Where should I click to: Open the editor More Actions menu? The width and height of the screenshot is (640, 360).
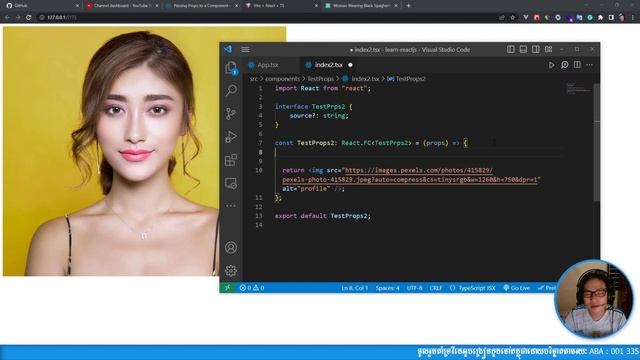tap(589, 65)
